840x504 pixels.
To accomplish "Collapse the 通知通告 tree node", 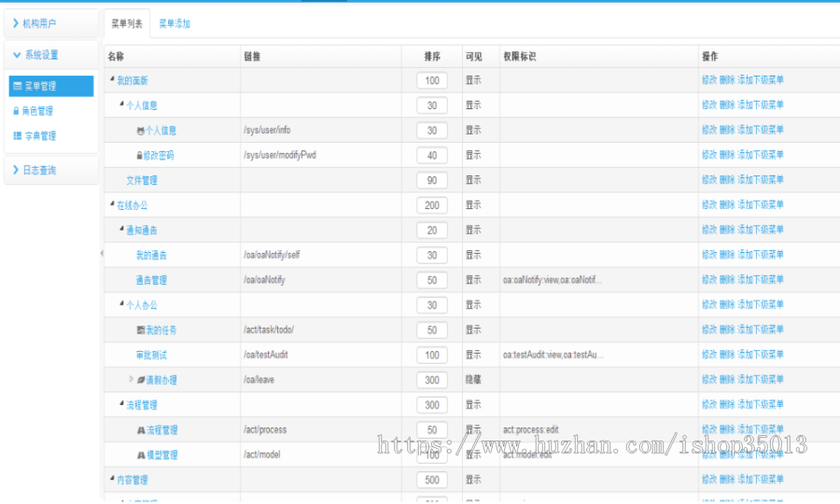I will tap(121, 229).
